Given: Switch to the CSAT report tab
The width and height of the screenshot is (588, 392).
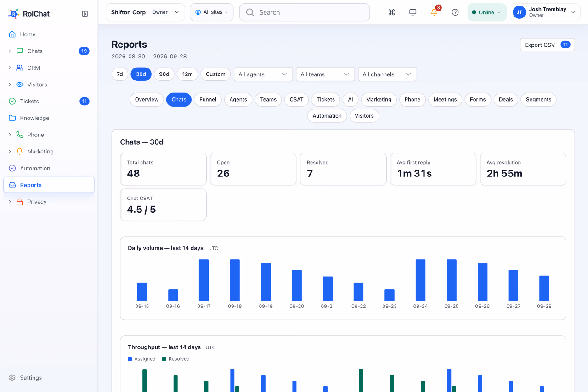Looking at the screenshot, I should click(x=296, y=100).
